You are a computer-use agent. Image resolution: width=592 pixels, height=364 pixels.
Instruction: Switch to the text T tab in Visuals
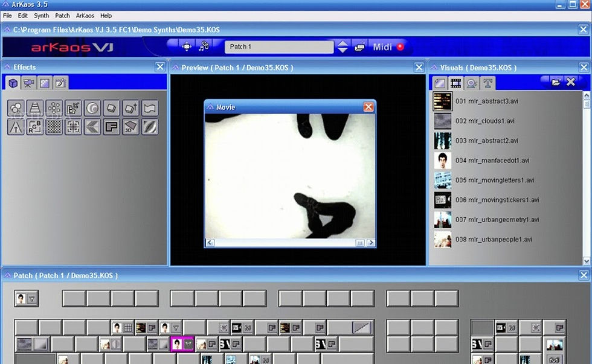pos(487,83)
